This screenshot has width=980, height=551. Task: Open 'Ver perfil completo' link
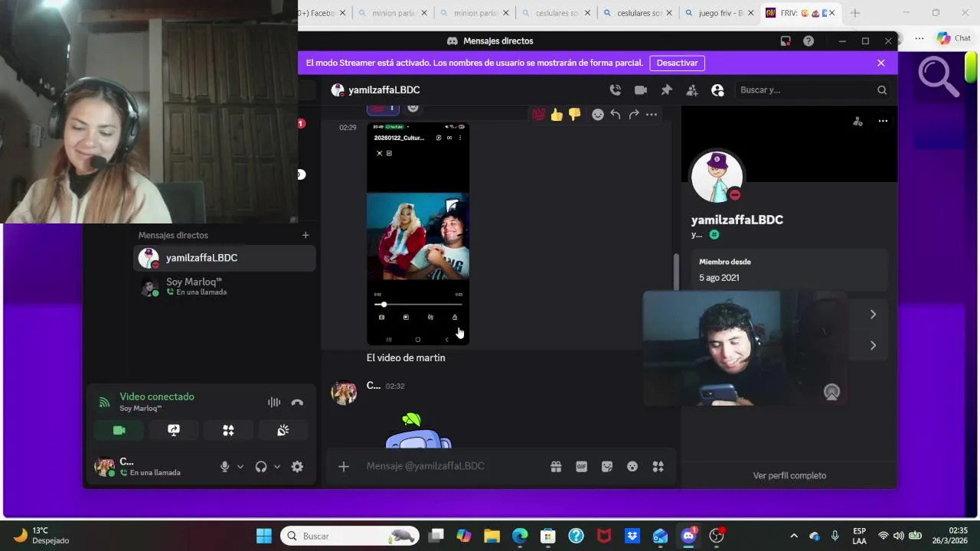[x=789, y=475]
